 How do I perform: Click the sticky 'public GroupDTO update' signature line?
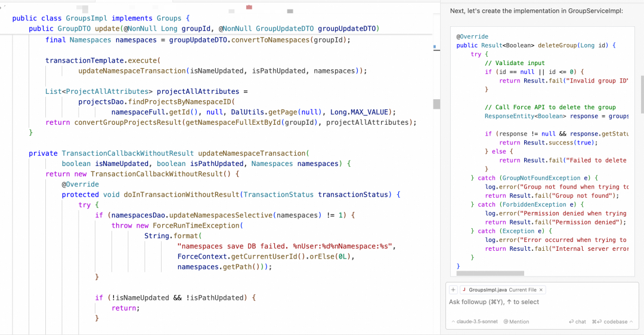[x=203, y=29]
